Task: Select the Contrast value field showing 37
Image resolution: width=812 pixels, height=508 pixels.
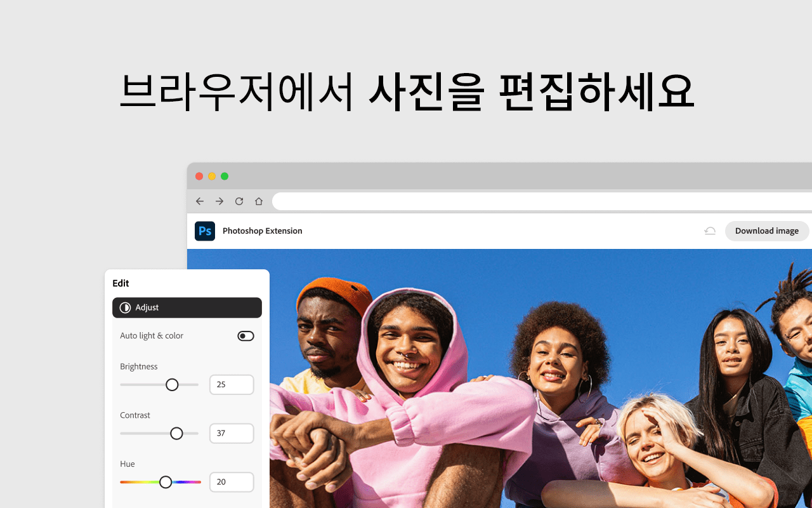Action: (x=232, y=433)
